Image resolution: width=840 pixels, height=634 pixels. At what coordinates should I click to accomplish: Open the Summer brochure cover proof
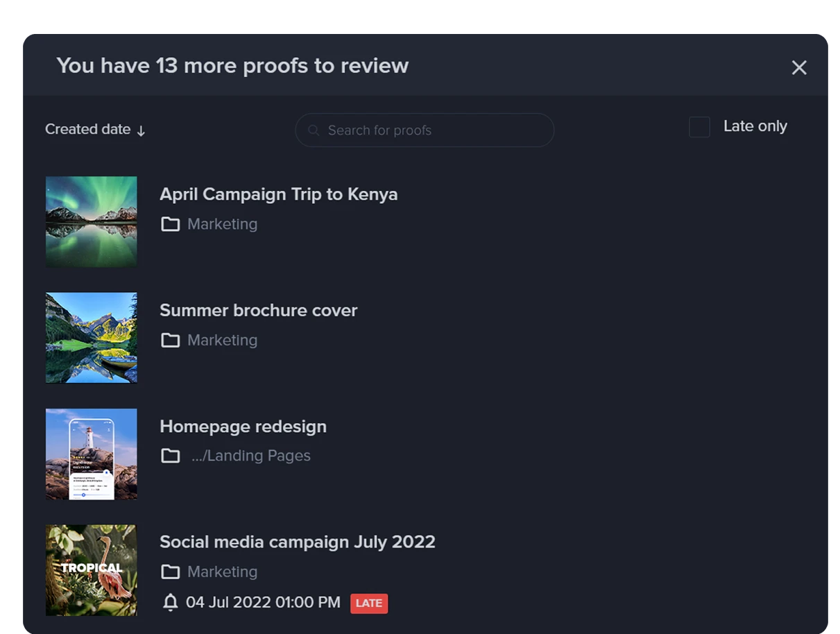[258, 310]
